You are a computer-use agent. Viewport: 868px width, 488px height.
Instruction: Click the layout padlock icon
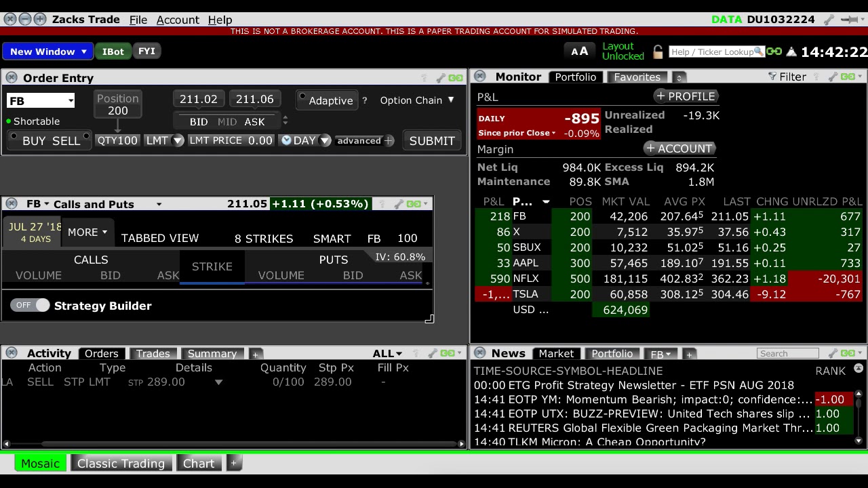[658, 52]
